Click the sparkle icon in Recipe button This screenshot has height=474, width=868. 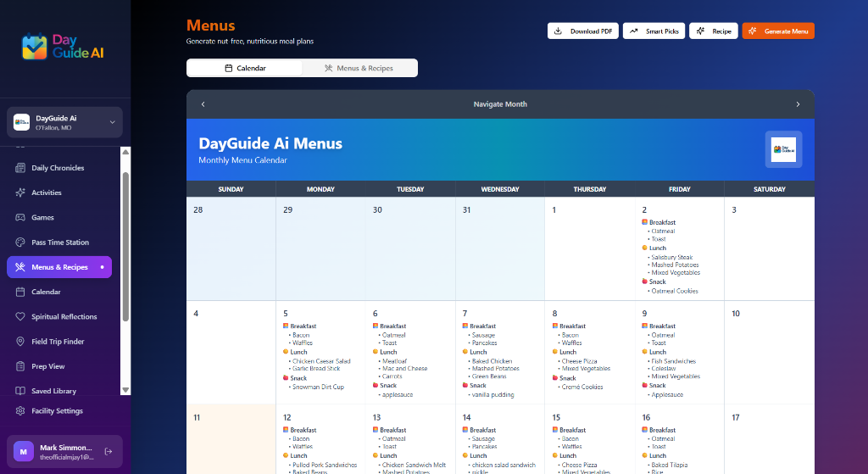pos(700,31)
